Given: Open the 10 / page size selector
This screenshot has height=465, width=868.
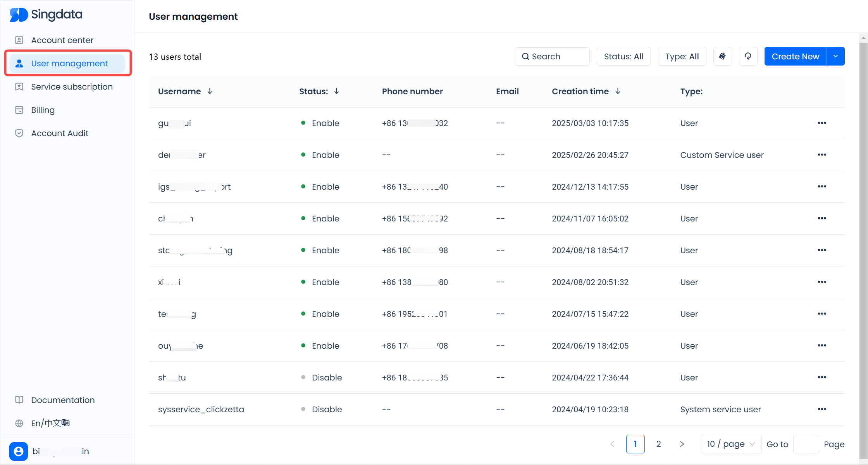Looking at the screenshot, I should point(730,444).
